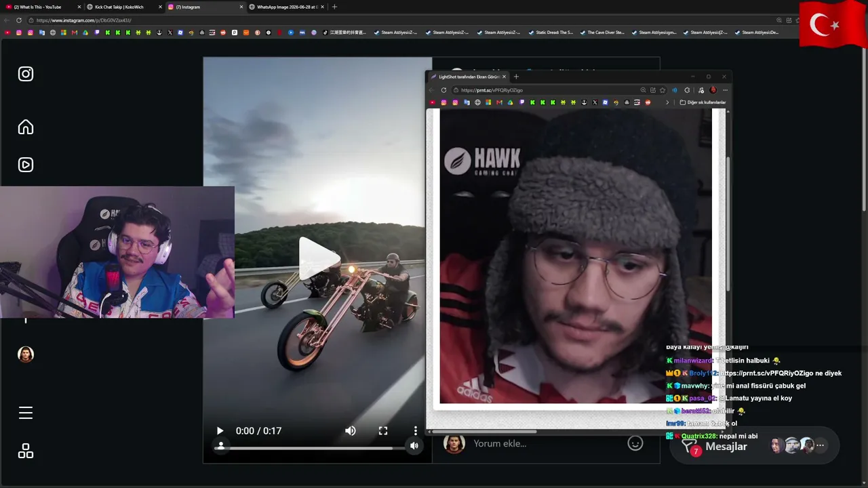The height and width of the screenshot is (488, 868).
Task: Close the Kick Chat Takip tab
Action: pyautogui.click(x=161, y=7)
